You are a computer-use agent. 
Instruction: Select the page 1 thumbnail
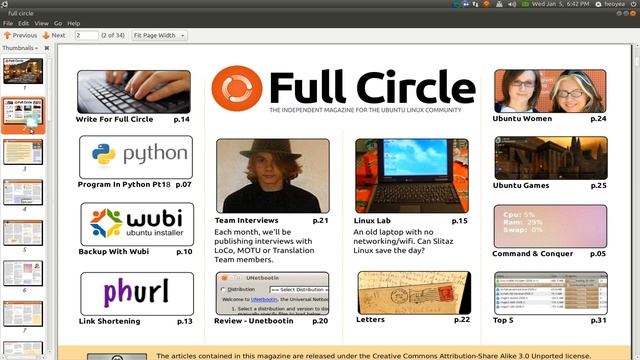tap(23, 71)
